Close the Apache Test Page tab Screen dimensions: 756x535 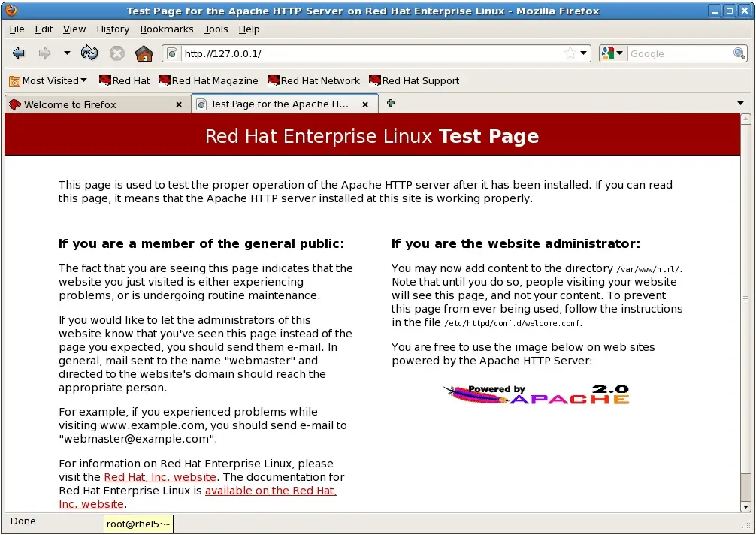pos(366,104)
